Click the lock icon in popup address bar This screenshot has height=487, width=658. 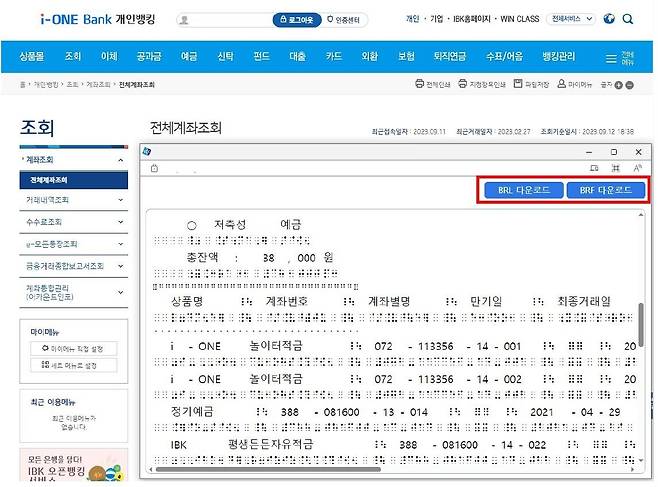pyautogui.click(x=154, y=168)
